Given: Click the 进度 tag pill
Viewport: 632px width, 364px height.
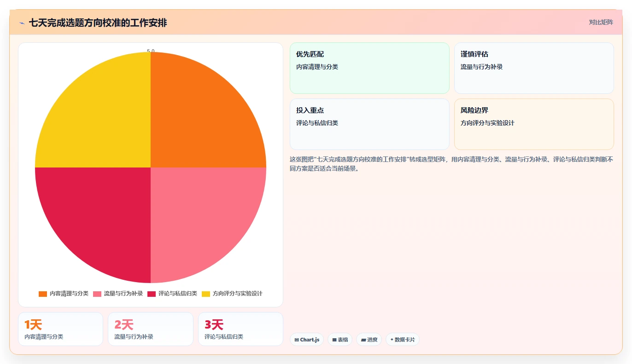Looking at the screenshot, I should (369, 340).
